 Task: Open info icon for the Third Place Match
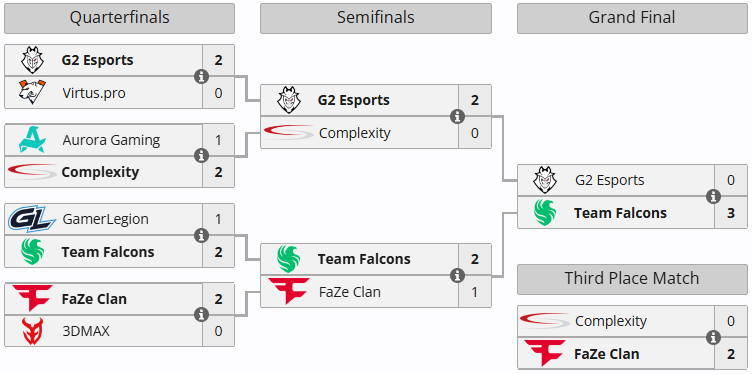714,337
